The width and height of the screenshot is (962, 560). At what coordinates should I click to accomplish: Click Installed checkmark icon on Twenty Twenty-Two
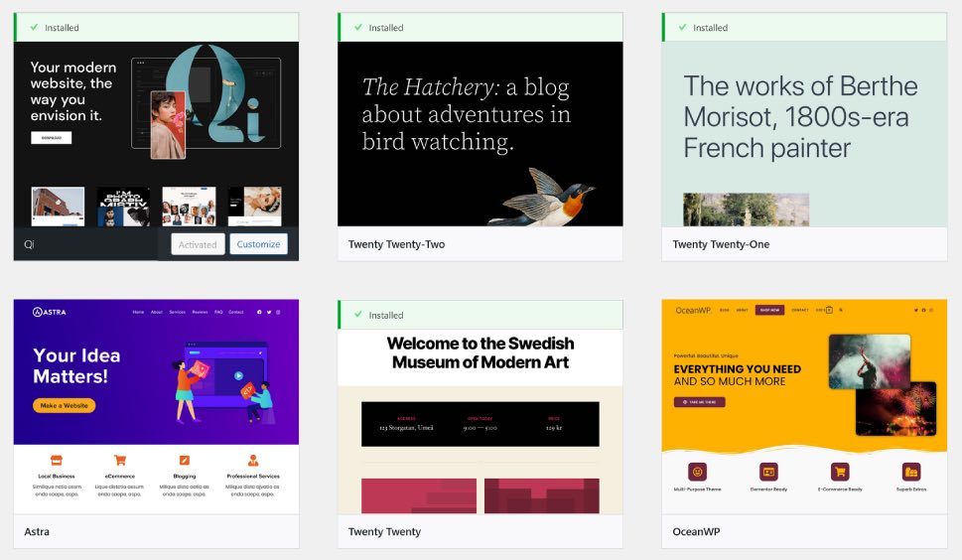click(358, 27)
